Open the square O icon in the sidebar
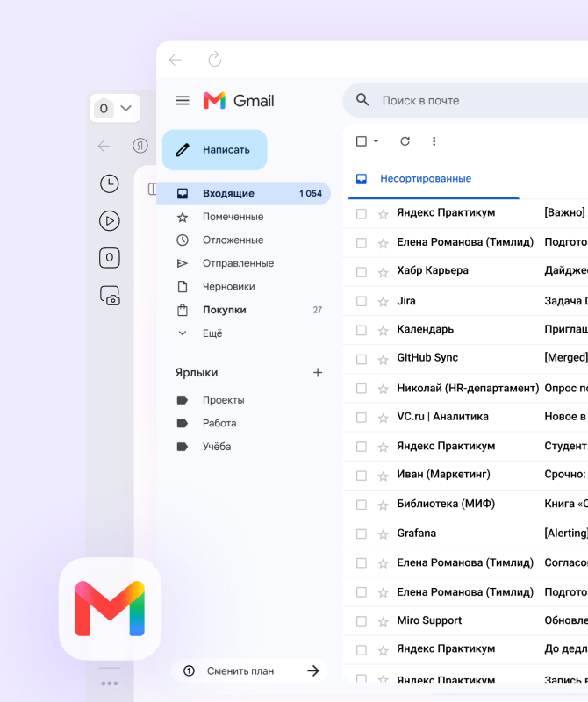 click(110, 258)
